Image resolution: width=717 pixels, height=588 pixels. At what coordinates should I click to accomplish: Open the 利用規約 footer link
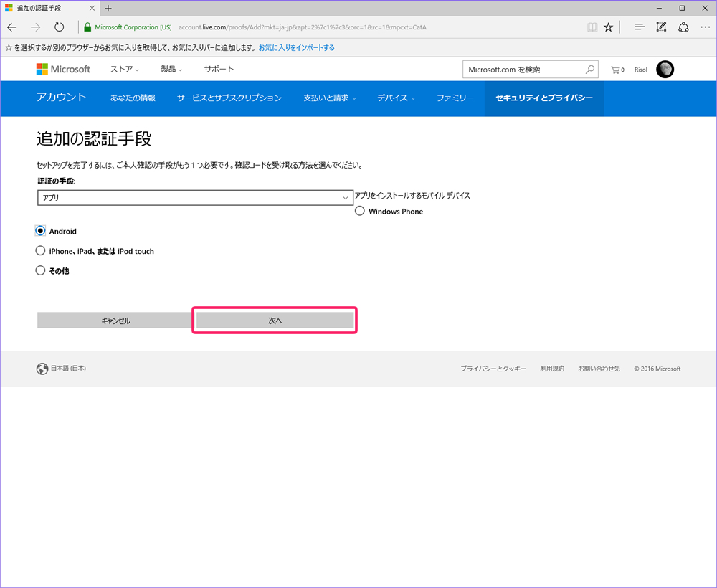pyautogui.click(x=552, y=369)
